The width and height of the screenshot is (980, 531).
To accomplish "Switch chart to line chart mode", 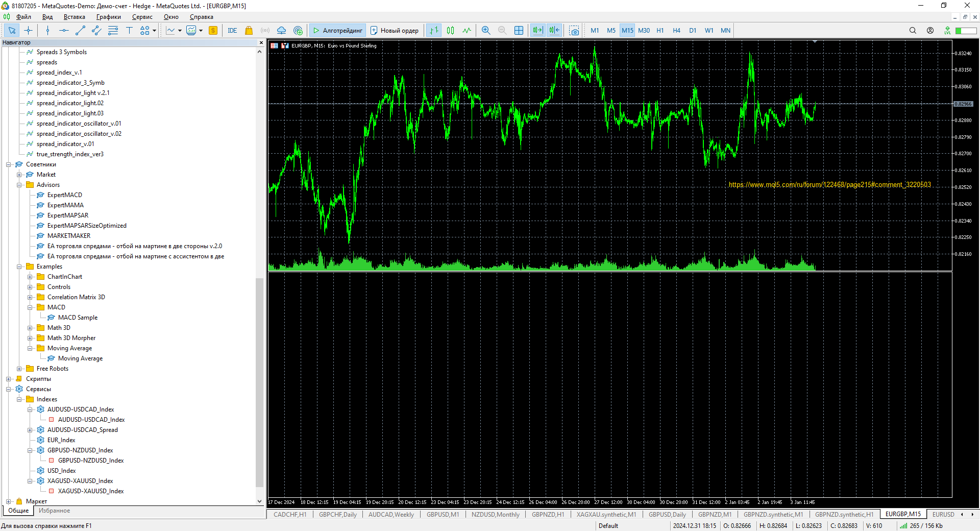I will (467, 31).
